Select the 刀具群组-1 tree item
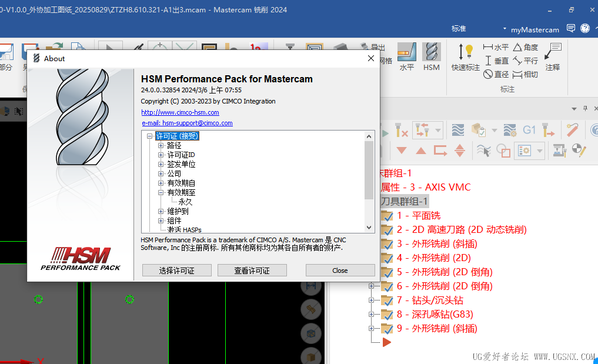The height and width of the screenshot is (364, 598). (x=405, y=201)
